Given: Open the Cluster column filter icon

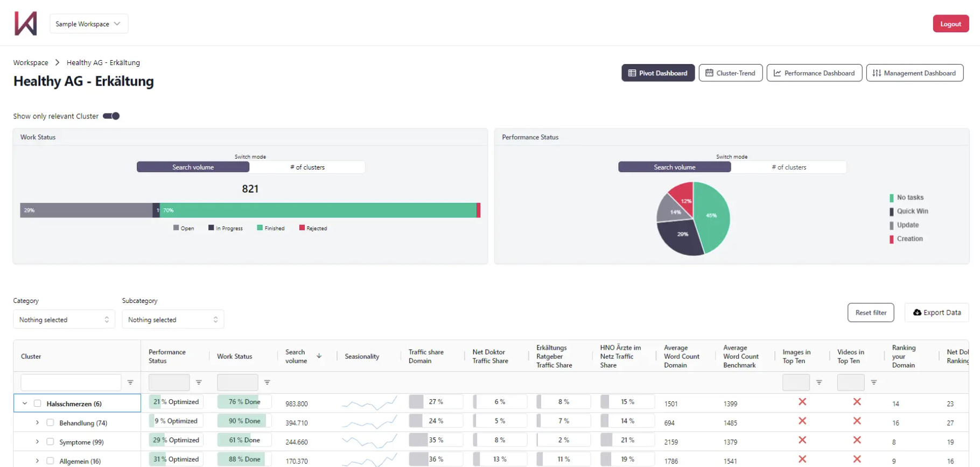Looking at the screenshot, I should [130, 383].
